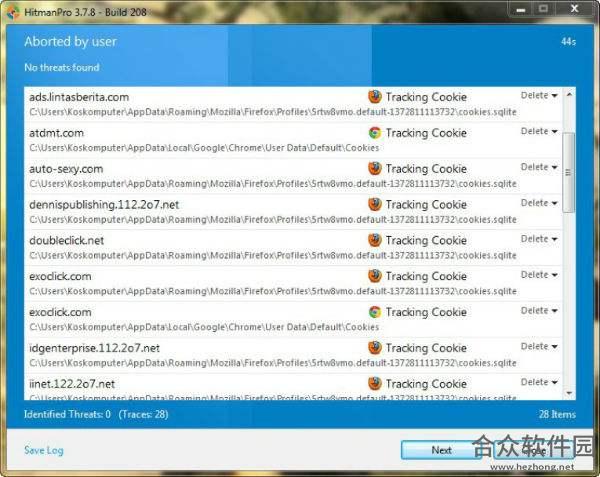600x477 pixels.
Task: Click the cookies.sqlite path under auto-sexy.com
Action: pyautogui.click(x=273, y=184)
